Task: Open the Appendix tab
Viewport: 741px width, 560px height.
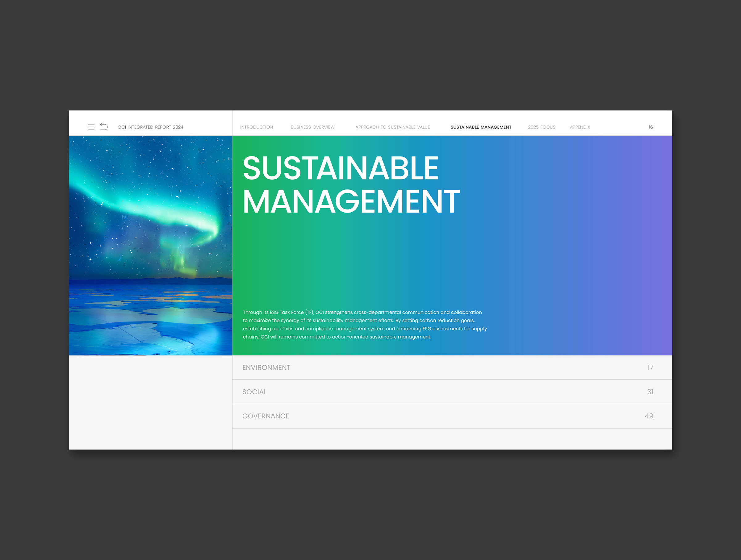Action: pos(580,127)
